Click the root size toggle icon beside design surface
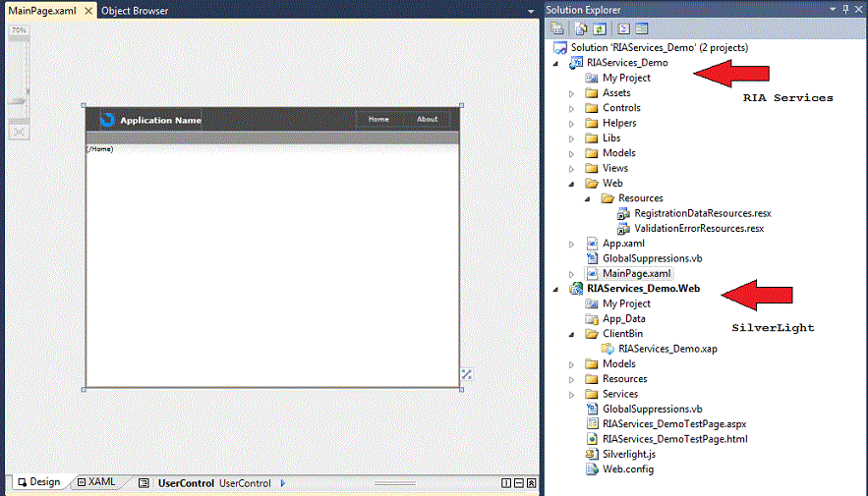 467,375
